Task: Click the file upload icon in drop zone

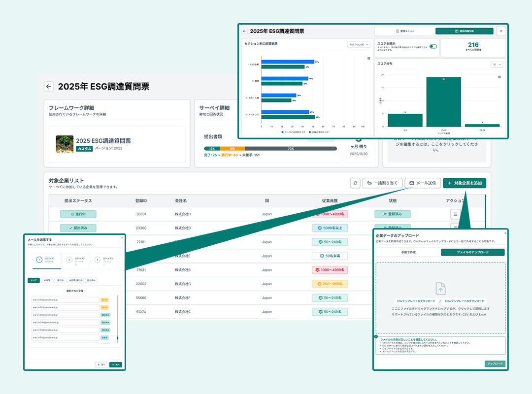Action: pos(440,289)
